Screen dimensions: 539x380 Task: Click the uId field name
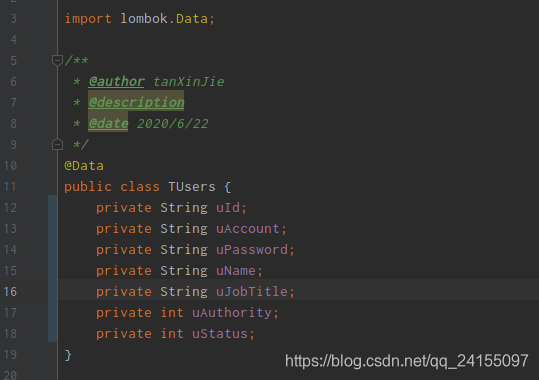(x=228, y=208)
